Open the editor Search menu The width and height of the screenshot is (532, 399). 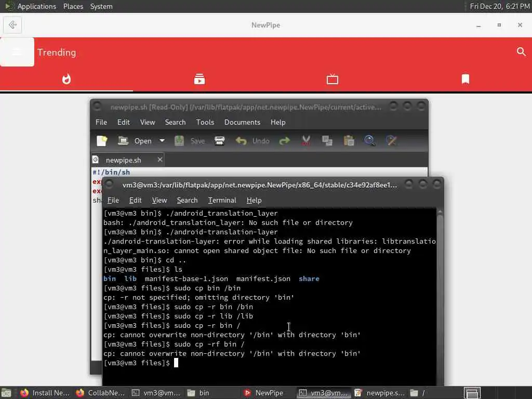pyautogui.click(x=176, y=122)
